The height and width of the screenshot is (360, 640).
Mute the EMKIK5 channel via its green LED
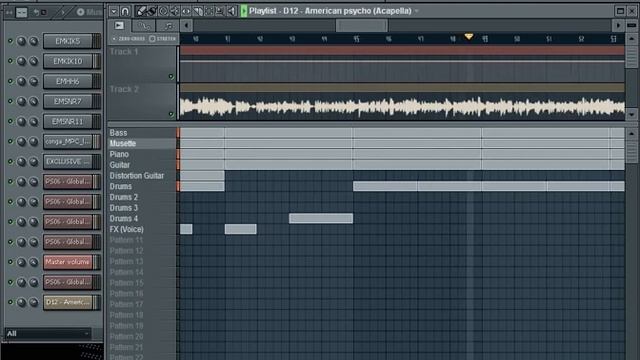pos(10,41)
